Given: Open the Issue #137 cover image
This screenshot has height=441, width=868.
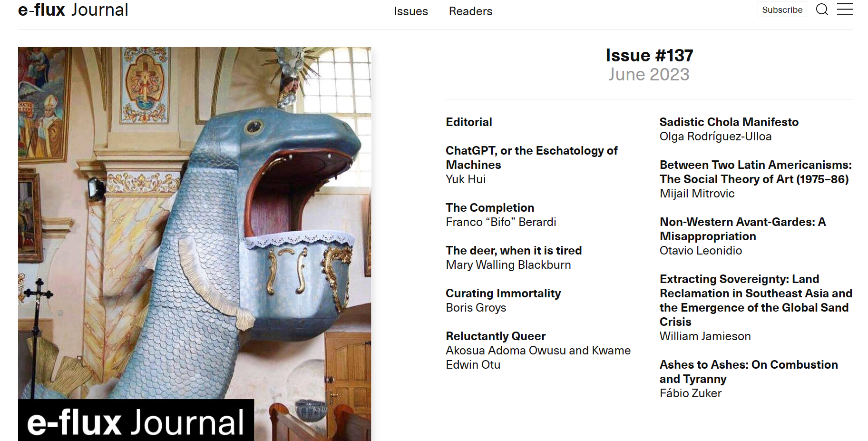Looking at the screenshot, I should [x=195, y=244].
